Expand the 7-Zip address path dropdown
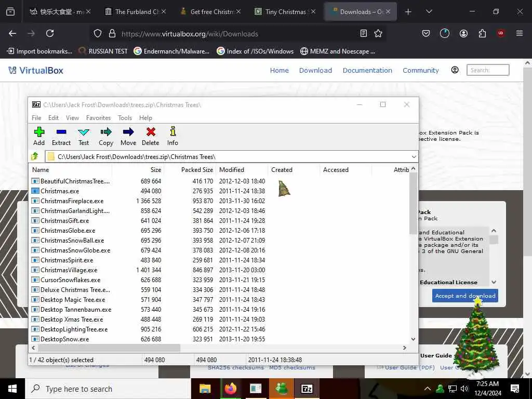Image resolution: width=532 pixels, height=399 pixels. (x=414, y=157)
